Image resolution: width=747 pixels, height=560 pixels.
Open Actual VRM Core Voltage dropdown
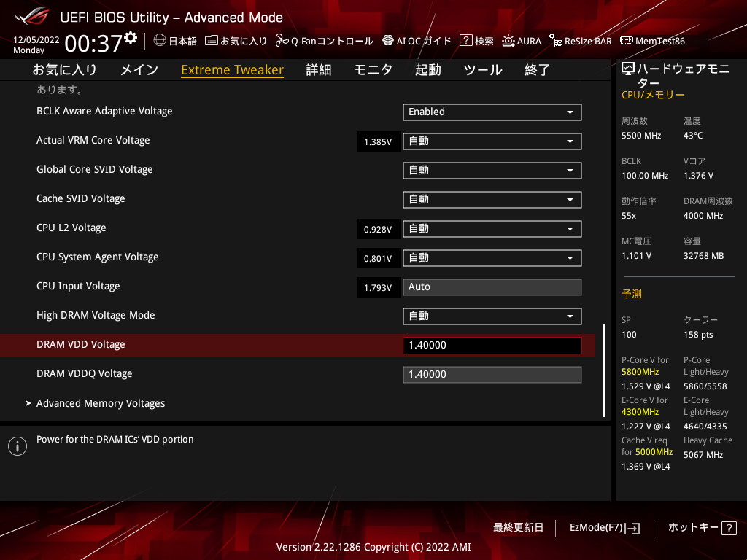pyautogui.click(x=492, y=141)
